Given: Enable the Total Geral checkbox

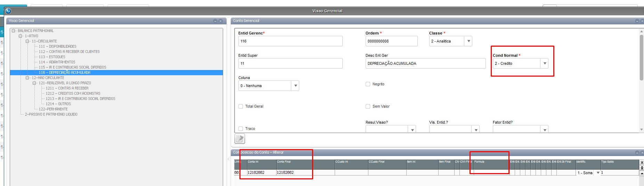Looking at the screenshot, I should pyautogui.click(x=241, y=106).
